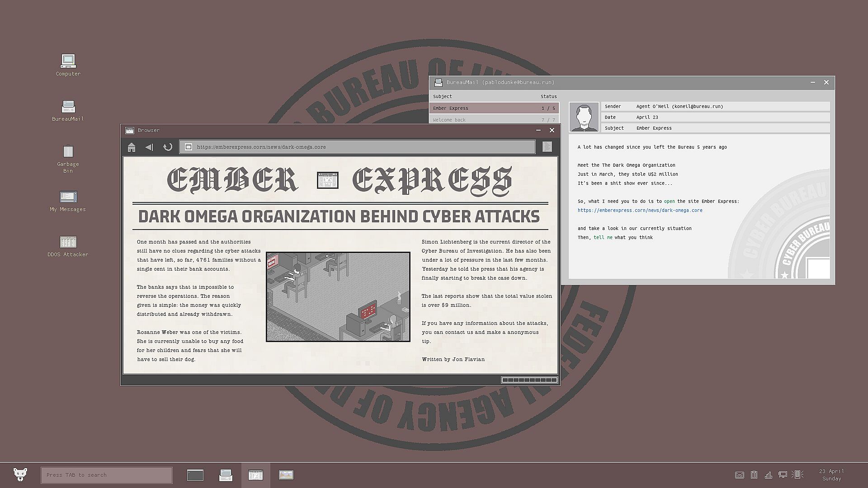Reload the Ember Express page
Screen dimensions: 868x488
168,147
